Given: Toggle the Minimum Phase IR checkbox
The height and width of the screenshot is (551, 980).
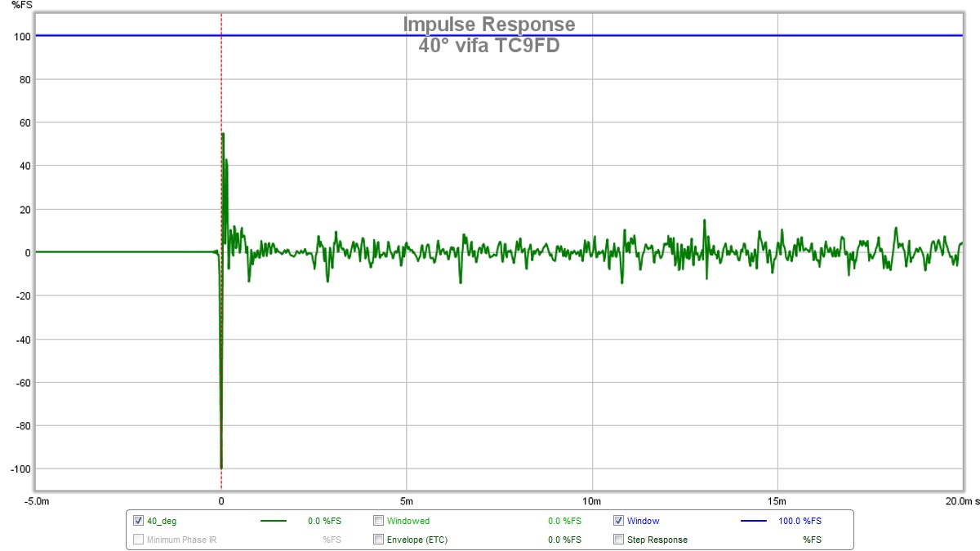Looking at the screenshot, I should tap(139, 540).
